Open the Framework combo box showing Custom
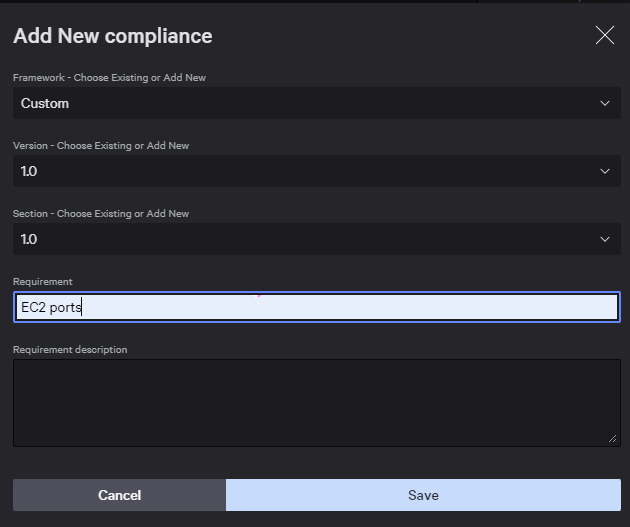The image size is (630, 527). [317, 103]
